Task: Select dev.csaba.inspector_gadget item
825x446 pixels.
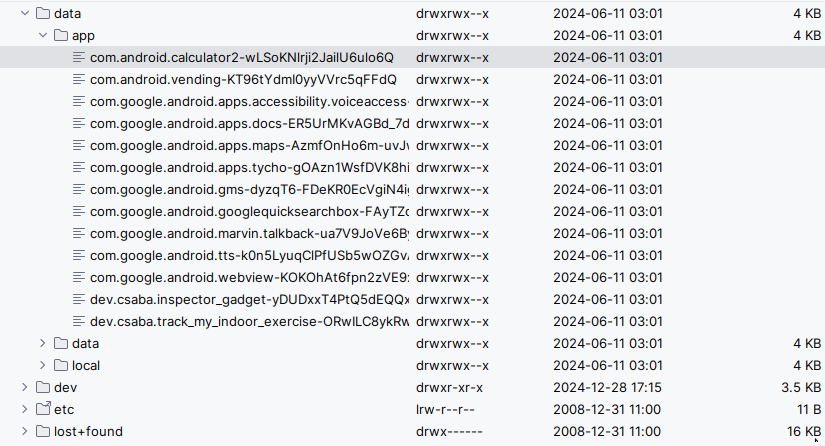Action: click(249, 299)
